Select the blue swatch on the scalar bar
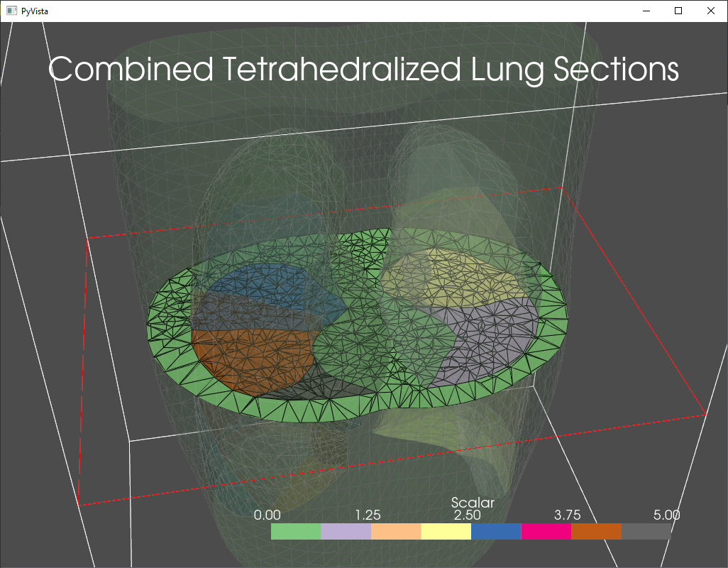 click(x=496, y=532)
